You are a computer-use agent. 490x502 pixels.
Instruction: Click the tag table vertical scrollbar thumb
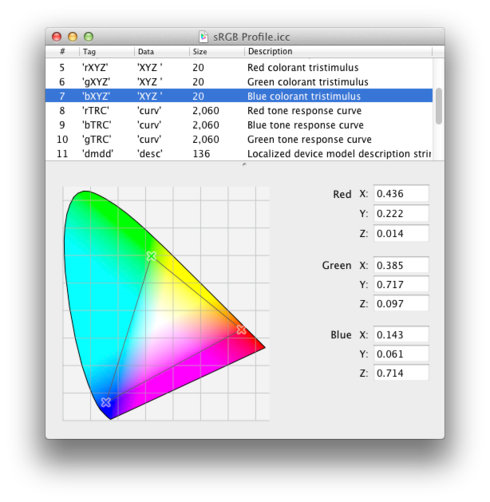pos(439,106)
